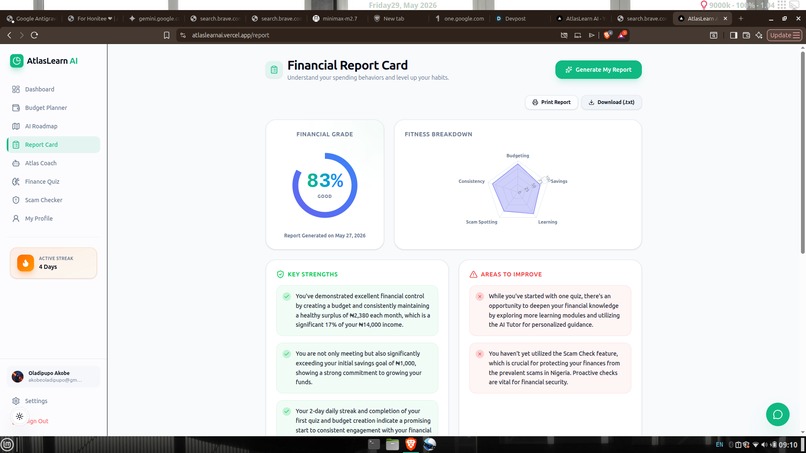
Task: Switch to the gemini.google tab
Action: [154, 19]
